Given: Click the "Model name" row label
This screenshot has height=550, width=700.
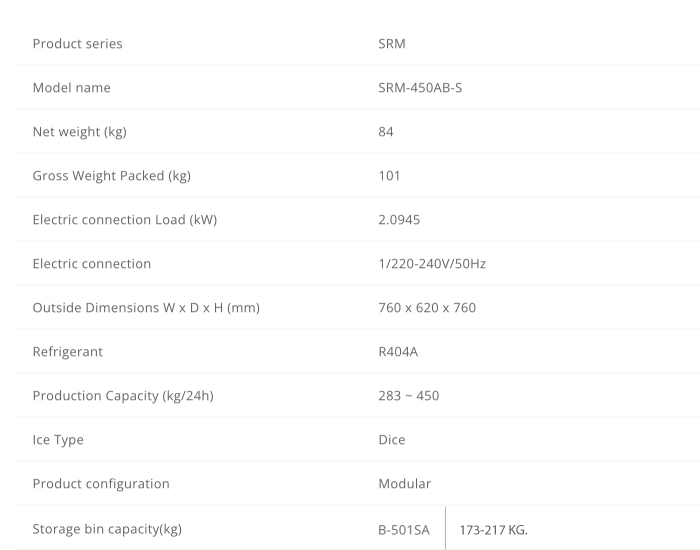Looking at the screenshot, I should [x=72, y=88].
